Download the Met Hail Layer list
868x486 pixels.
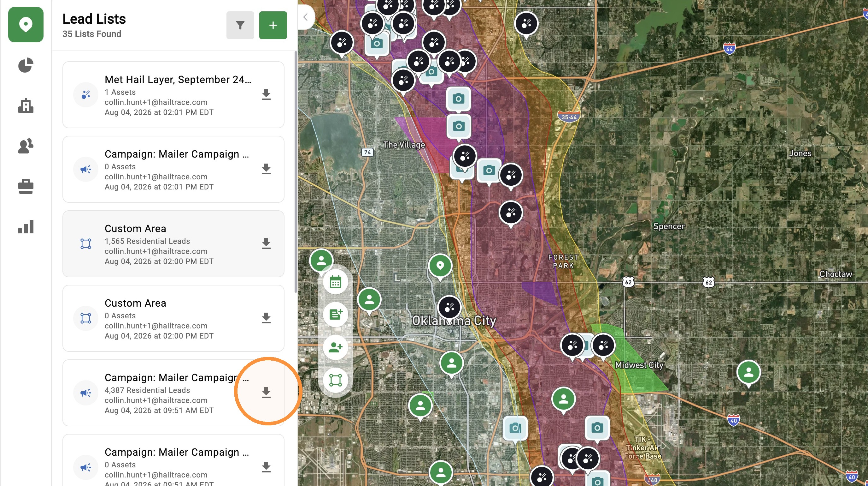[266, 94]
